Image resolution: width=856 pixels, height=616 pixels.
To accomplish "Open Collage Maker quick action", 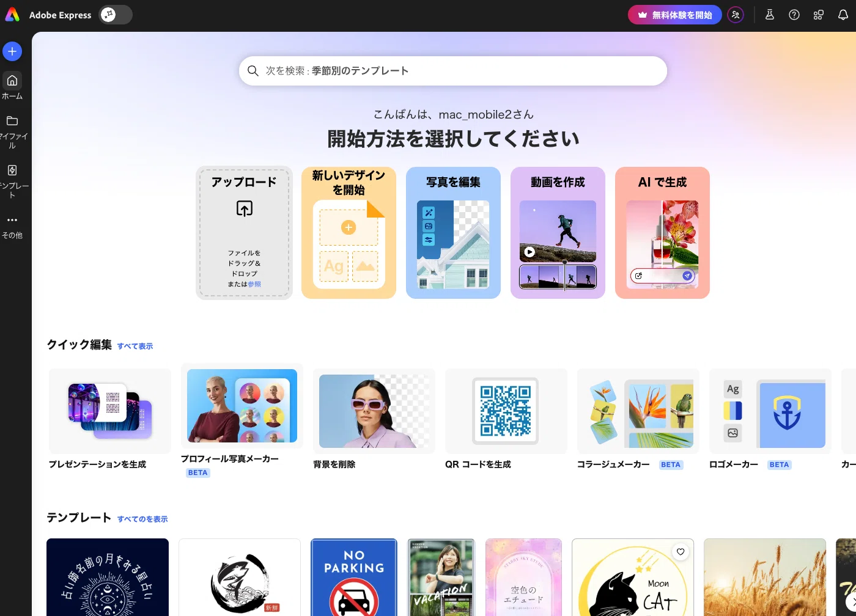I will [638, 419].
